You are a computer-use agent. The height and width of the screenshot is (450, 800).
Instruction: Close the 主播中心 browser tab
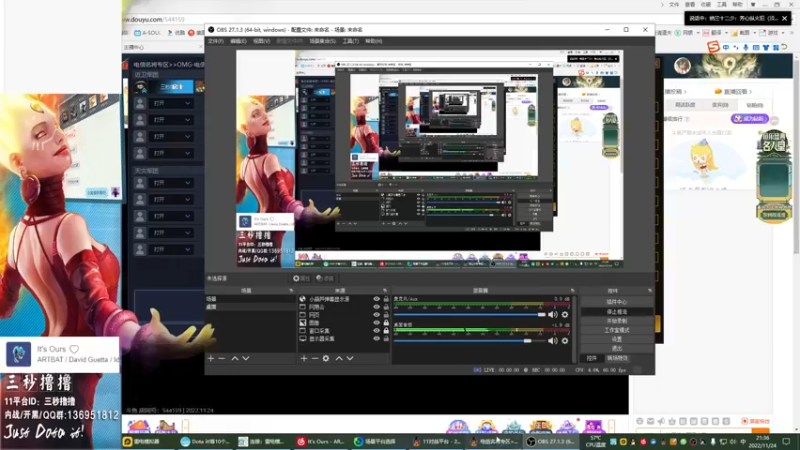[200, 47]
